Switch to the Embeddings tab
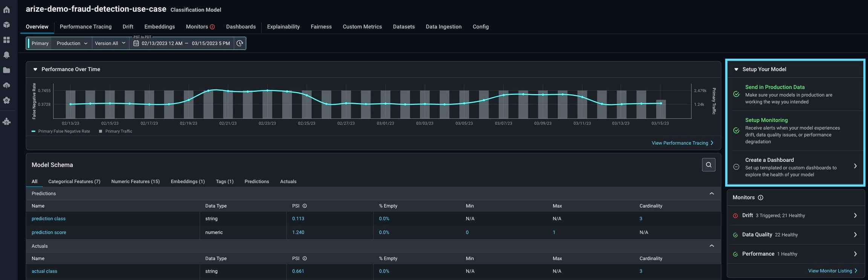 (159, 27)
